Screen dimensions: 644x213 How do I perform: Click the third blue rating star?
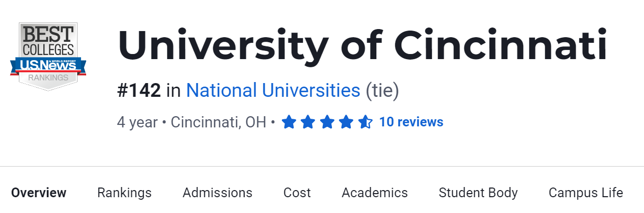point(327,122)
